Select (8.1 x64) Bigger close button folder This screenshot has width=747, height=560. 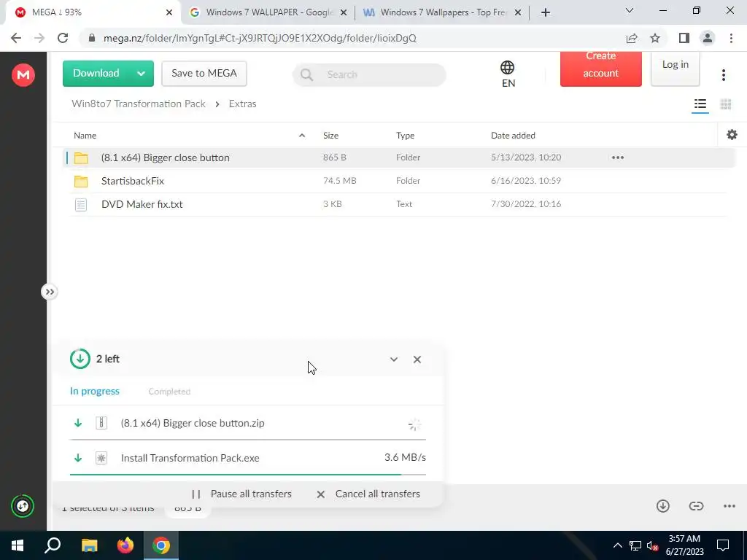pyautogui.click(x=398, y=157)
